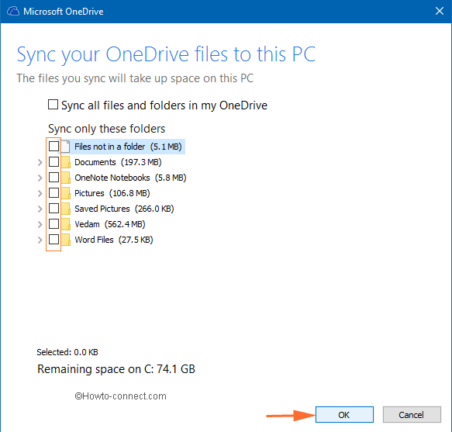The height and width of the screenshot is (432, 452).
Task: Close the Microsoft OneDrive window
Action: (x=439, y=11)
